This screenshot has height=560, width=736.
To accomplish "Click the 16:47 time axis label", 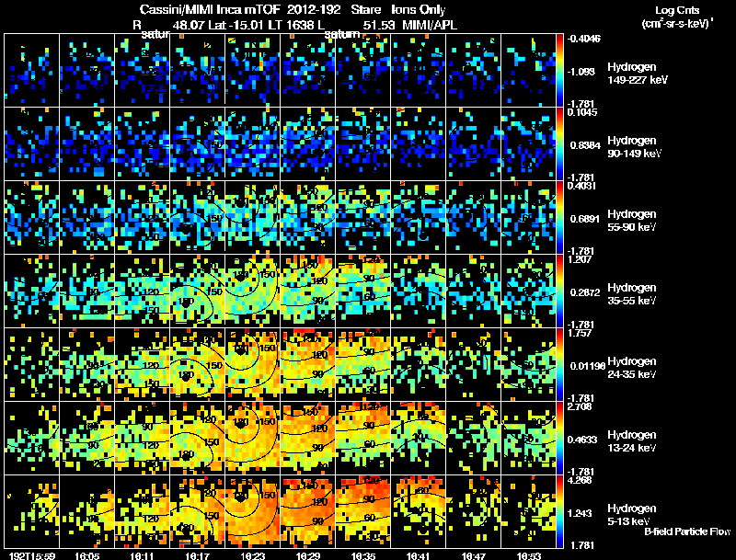I will coord(474,555).
